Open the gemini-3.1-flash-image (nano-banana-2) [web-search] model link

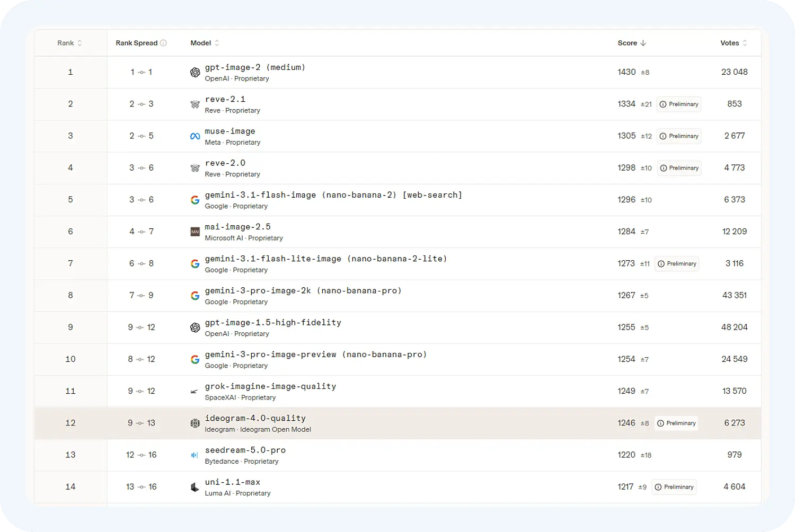tap(333, 195)
